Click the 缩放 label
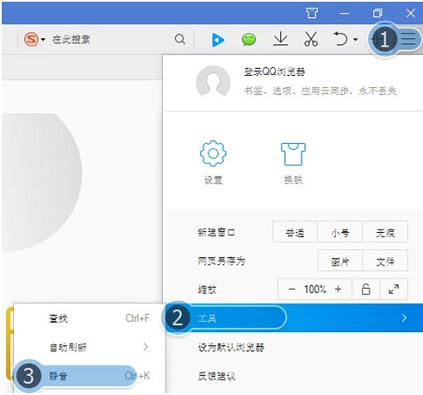The height and width of the screenshot is (395, 423). tap(207, 290)
